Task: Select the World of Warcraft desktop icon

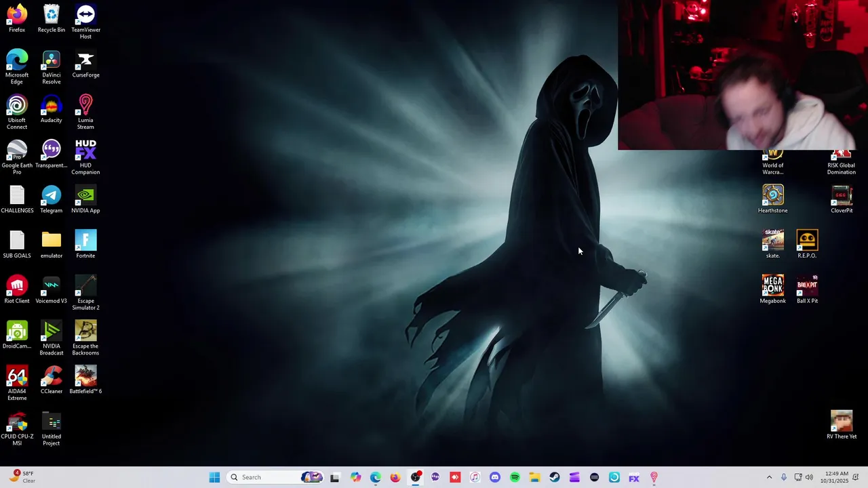Action: 773,163
